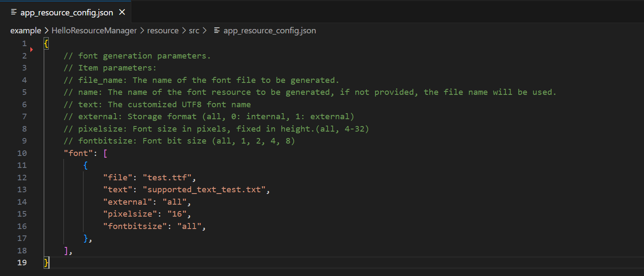
Task: Click the red marker on line 1
Action: 32,50
